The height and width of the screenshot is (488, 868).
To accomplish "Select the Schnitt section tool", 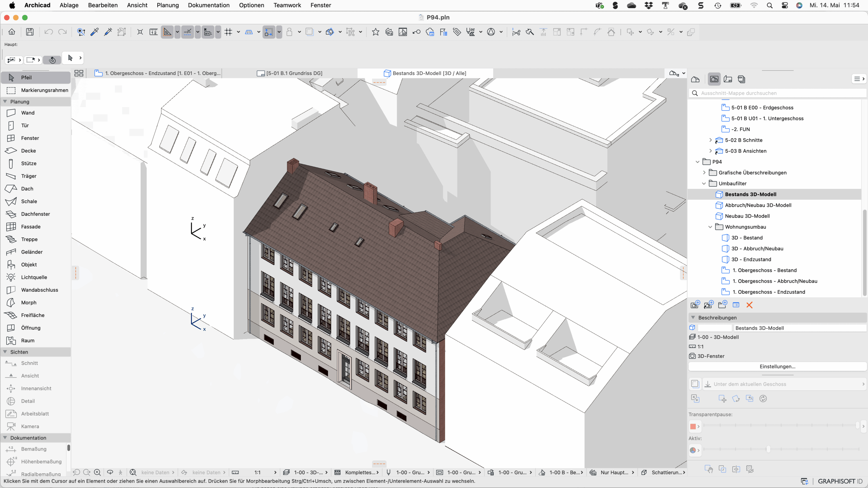I will [35, 363].
